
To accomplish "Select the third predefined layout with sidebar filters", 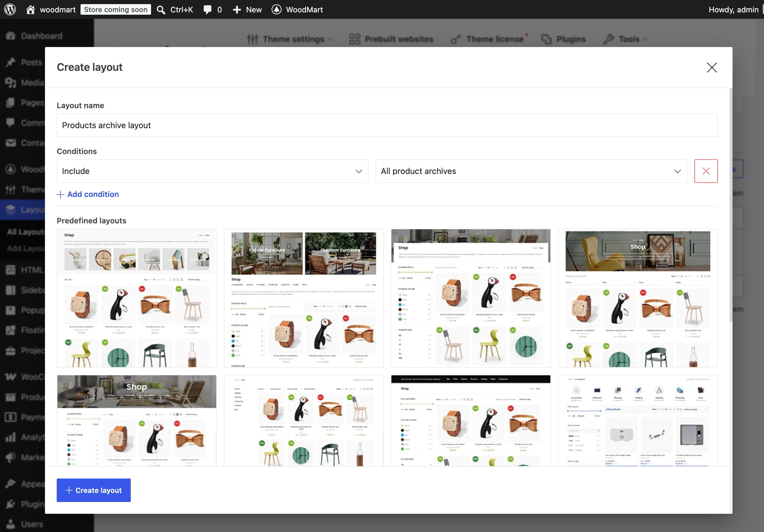I will point(470,298).
